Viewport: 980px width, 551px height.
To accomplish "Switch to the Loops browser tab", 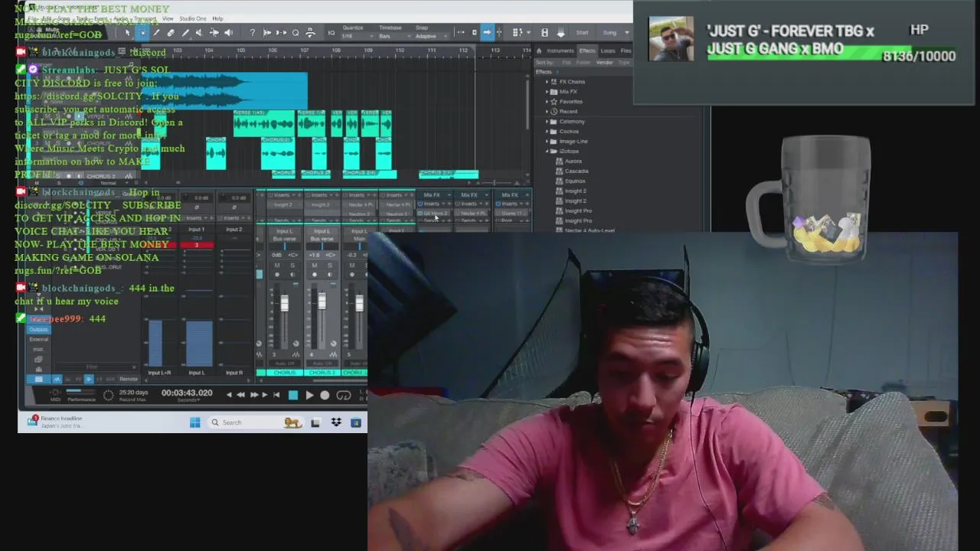I will 608,51.
